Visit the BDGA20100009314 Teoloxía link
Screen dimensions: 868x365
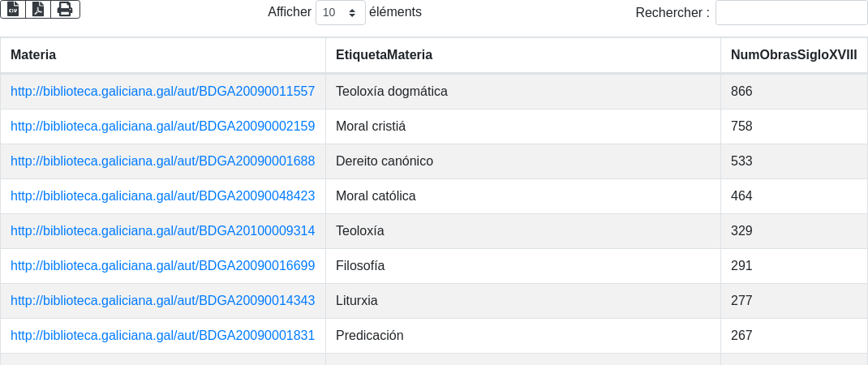point(162,231)
